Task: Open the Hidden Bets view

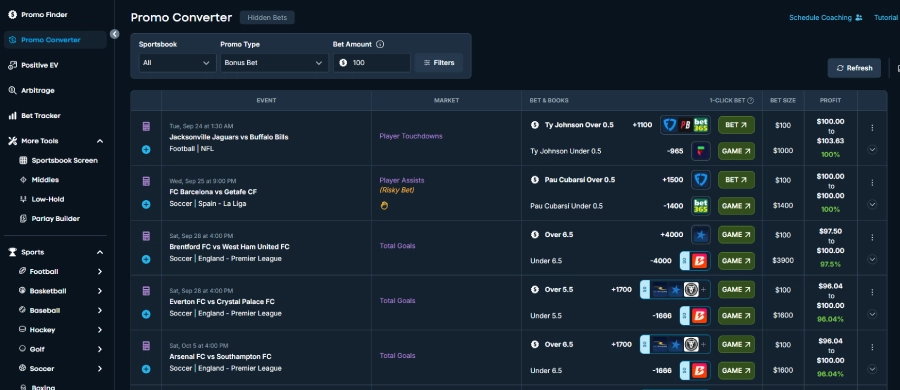Action: 267,18
